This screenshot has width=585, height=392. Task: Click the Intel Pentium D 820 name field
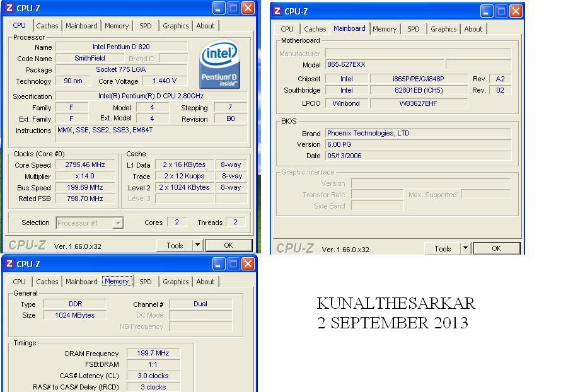(121, 47)
